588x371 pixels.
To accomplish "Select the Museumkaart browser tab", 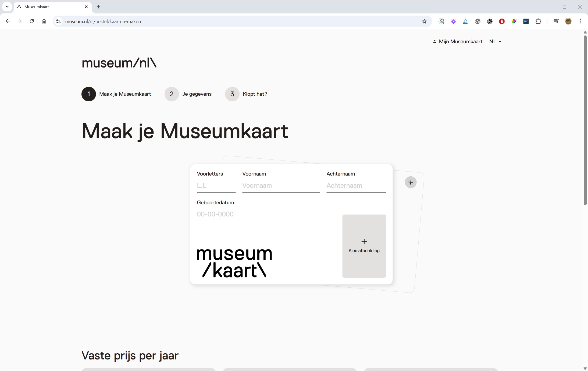I will point(52,7).
